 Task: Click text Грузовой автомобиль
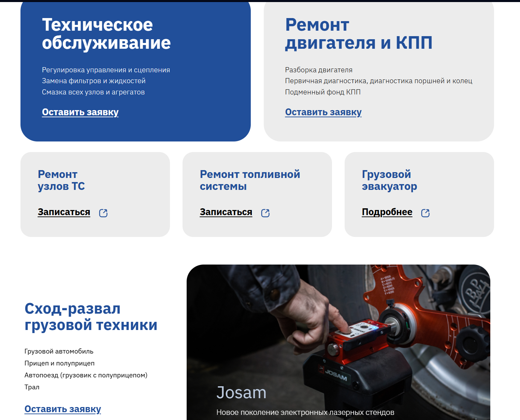pyautogui.click(x=59, y=351)
